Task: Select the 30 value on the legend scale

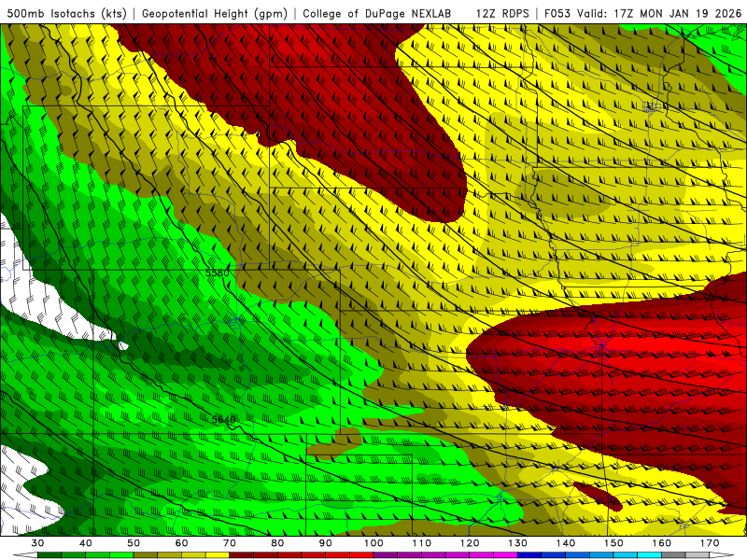Action: (37, 543)
